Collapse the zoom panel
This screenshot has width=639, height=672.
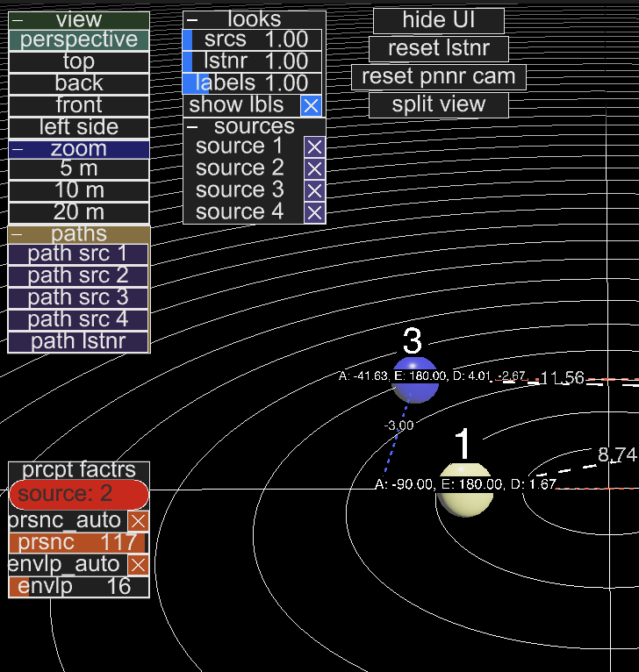tap(18, 149)
